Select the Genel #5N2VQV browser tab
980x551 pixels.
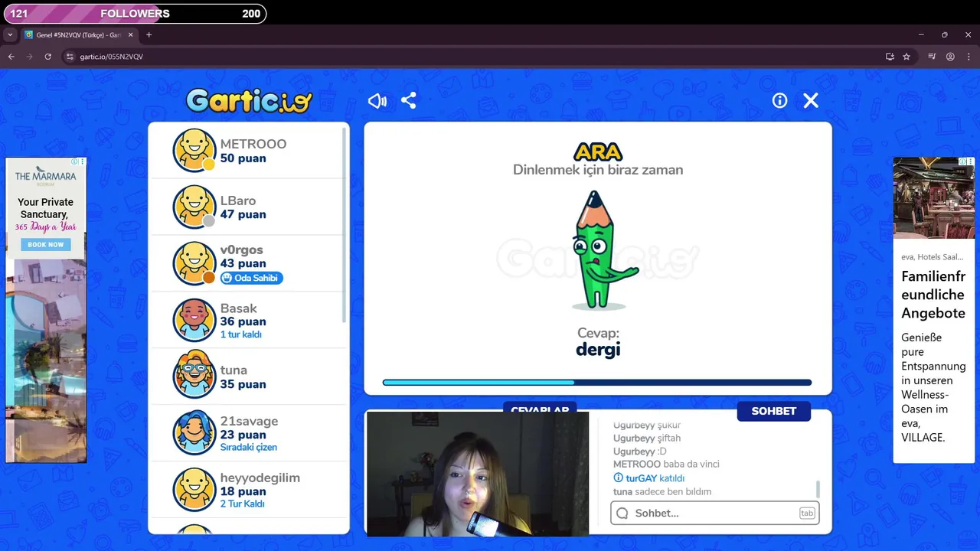(79, 34)
